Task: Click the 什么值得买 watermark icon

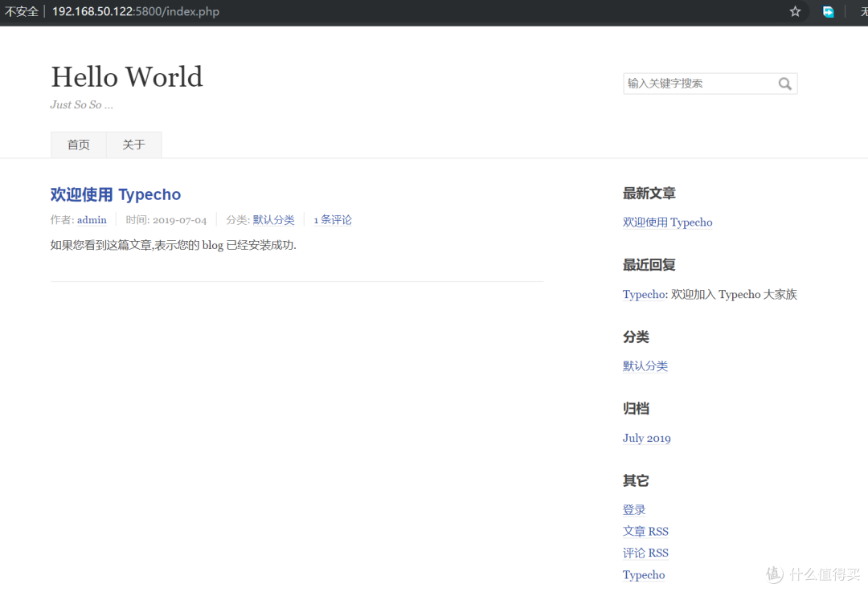Action: (x=773, y=574)
